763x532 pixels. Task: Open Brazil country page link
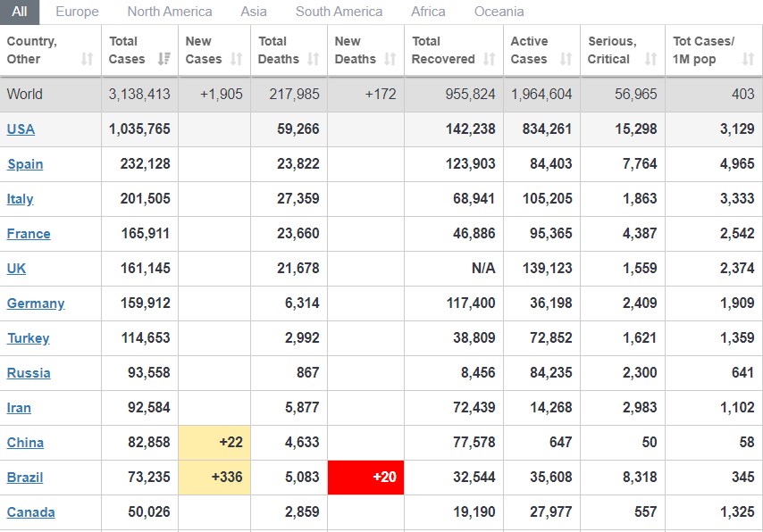(x=25, y=478)
